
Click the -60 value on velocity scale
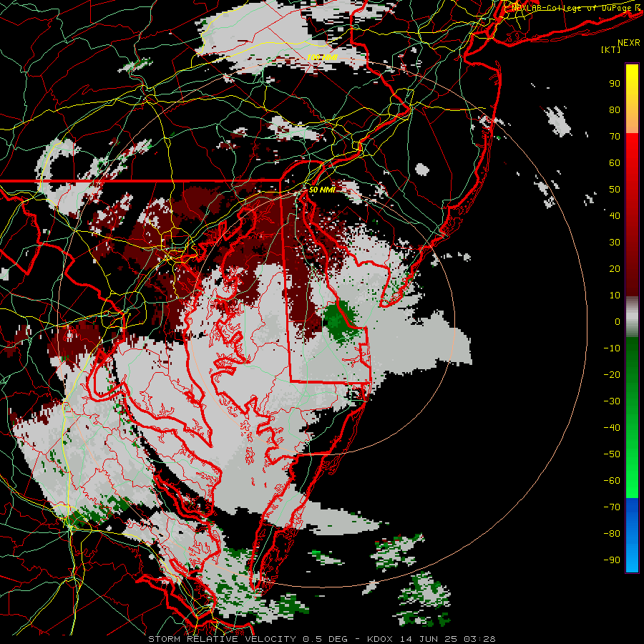pyautogui.click(x=612, y=481)
